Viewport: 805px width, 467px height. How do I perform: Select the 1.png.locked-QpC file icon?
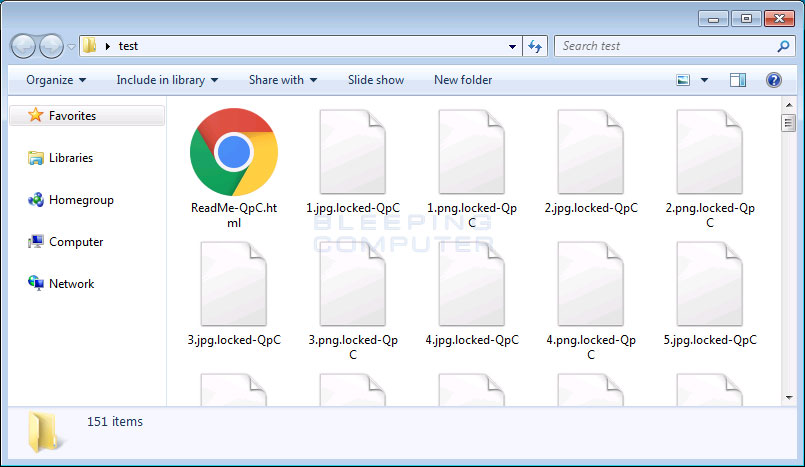click(472, 152)
